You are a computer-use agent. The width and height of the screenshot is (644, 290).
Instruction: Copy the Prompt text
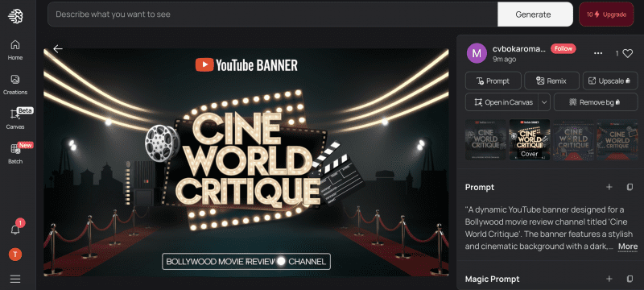tap(630, 187)
